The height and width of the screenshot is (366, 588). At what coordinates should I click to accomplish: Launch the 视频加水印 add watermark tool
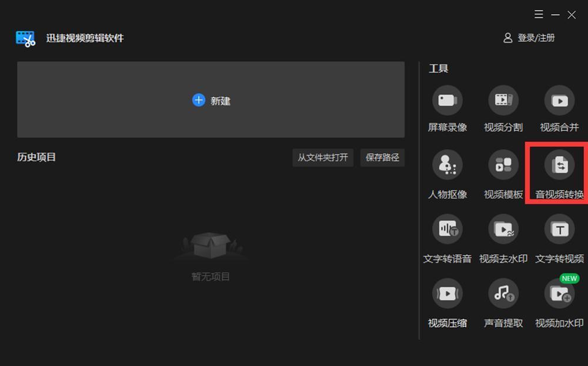click(x=559, y=293)
